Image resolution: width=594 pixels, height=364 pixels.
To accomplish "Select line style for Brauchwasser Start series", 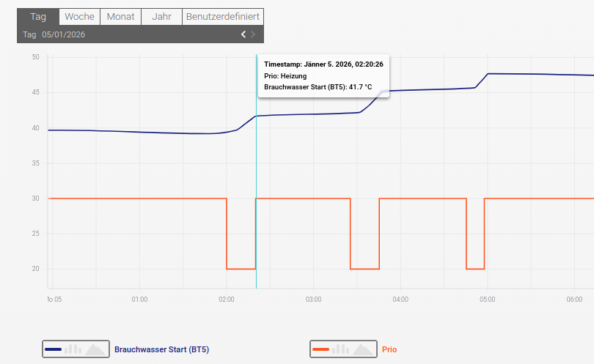I will (x=53, y=349).
